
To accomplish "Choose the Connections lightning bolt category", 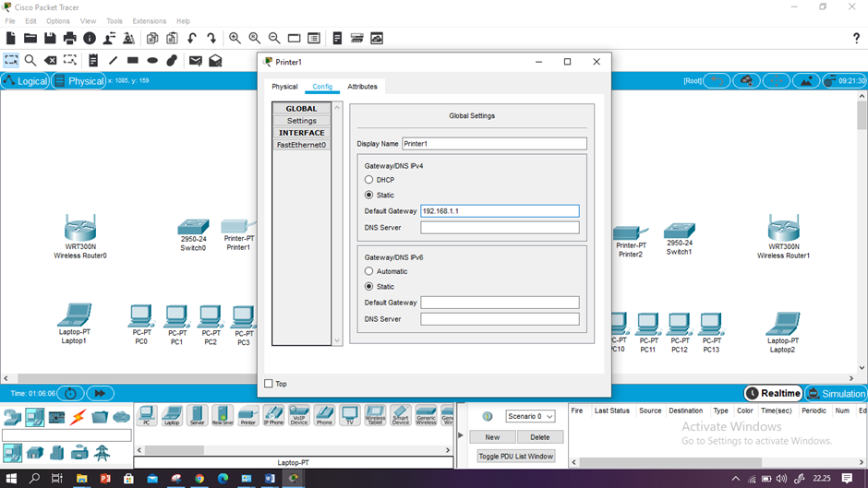I will click(78, 417).
